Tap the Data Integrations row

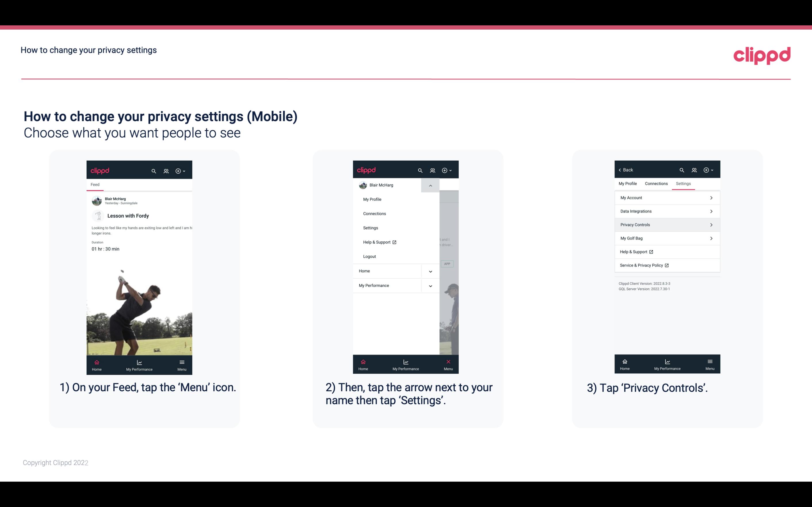coord(667,211)
